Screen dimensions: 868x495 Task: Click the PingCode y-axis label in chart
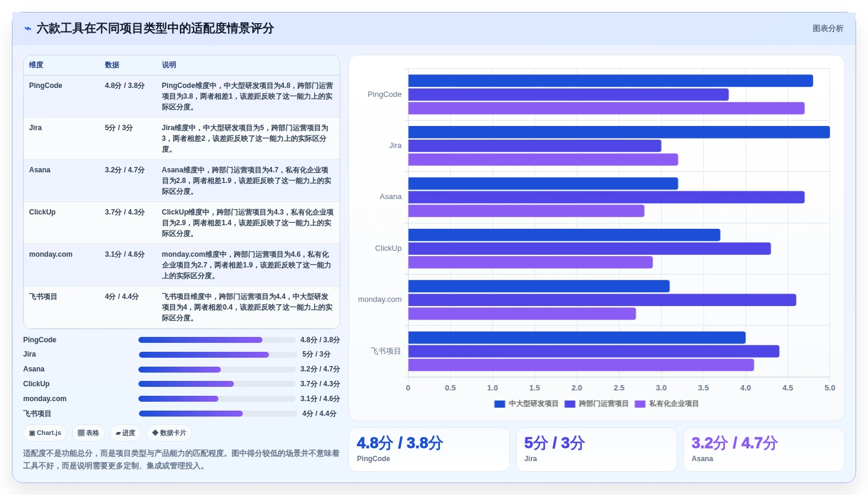385,94
